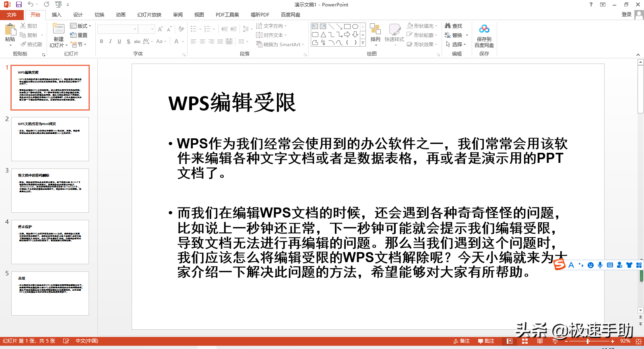The width and height of the screenshot is (644, 349).
Task: Open PowerPoint help with the question mark
Action: [591, 4]
